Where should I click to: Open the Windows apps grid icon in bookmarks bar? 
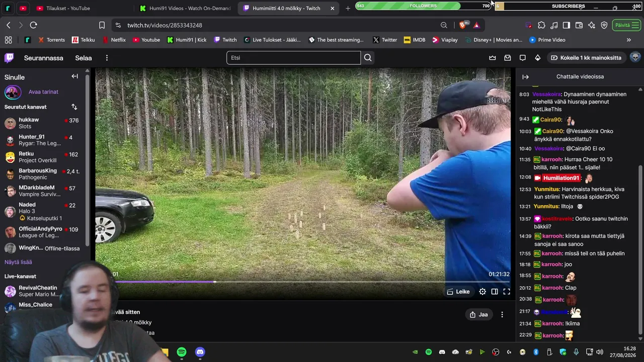[8, 40]
